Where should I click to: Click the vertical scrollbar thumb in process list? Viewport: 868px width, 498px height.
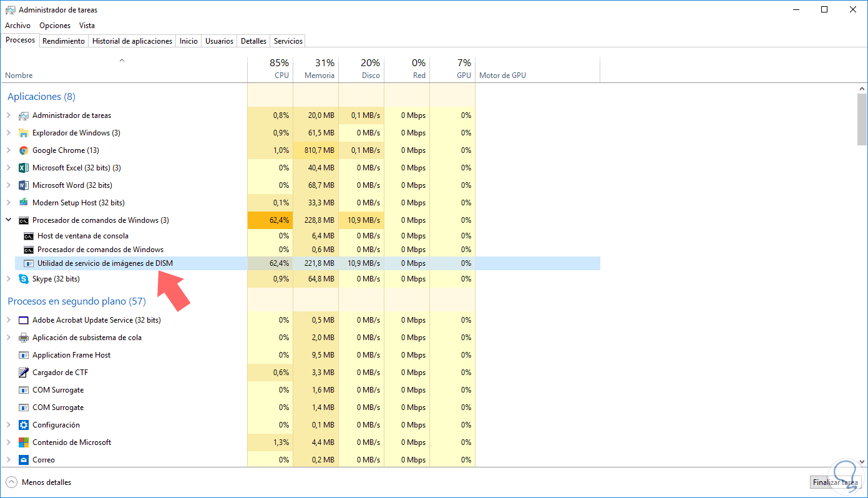862,120
